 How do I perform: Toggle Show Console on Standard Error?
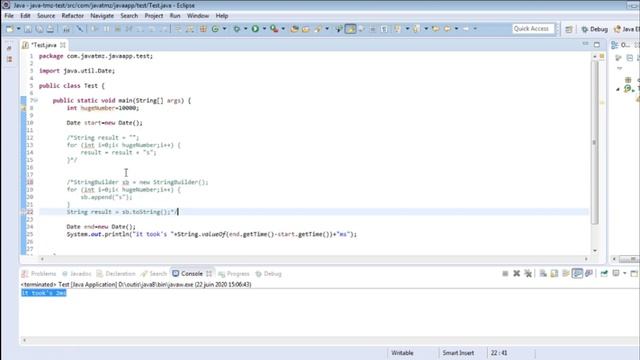click(589, 273)
